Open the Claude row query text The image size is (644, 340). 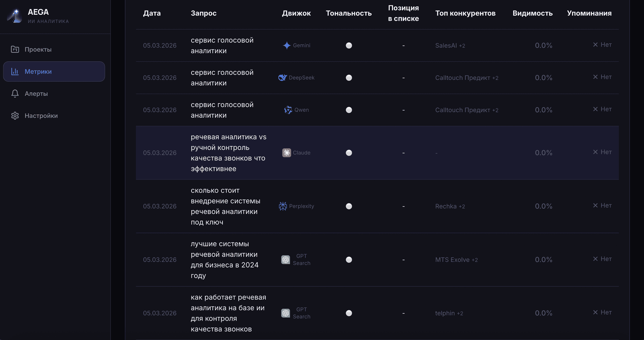[x=228, y=153]
